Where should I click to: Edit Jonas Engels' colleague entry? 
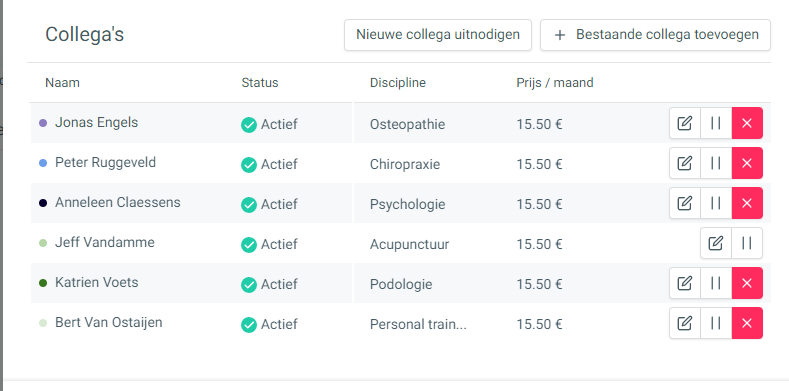[685, 123]
